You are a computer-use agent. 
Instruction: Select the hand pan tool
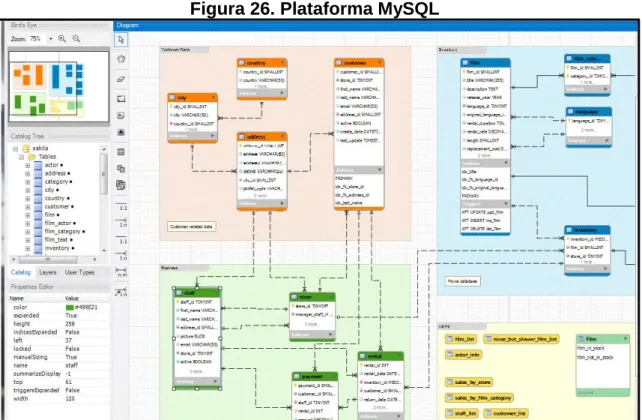click(x=121, y=59)
